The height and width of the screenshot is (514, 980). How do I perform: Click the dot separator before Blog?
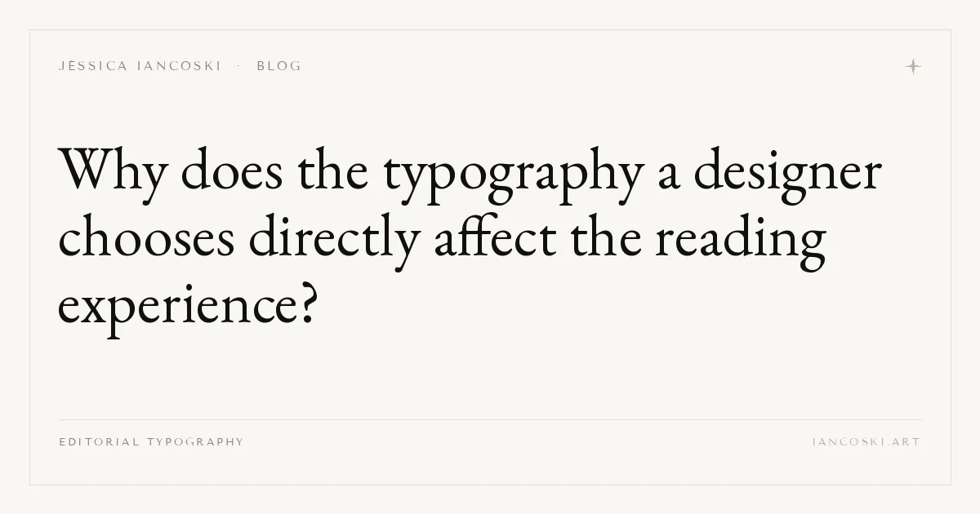click(238, 65)
